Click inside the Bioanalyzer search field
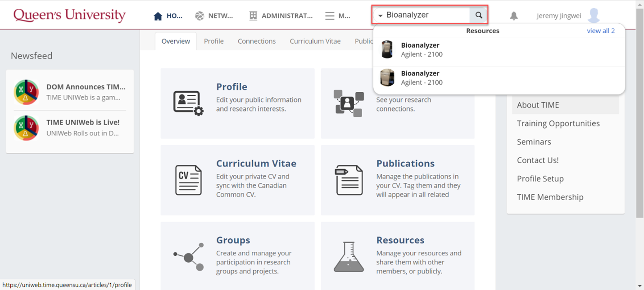The width and height of the screenshot is (644, 290). (426, 15)
